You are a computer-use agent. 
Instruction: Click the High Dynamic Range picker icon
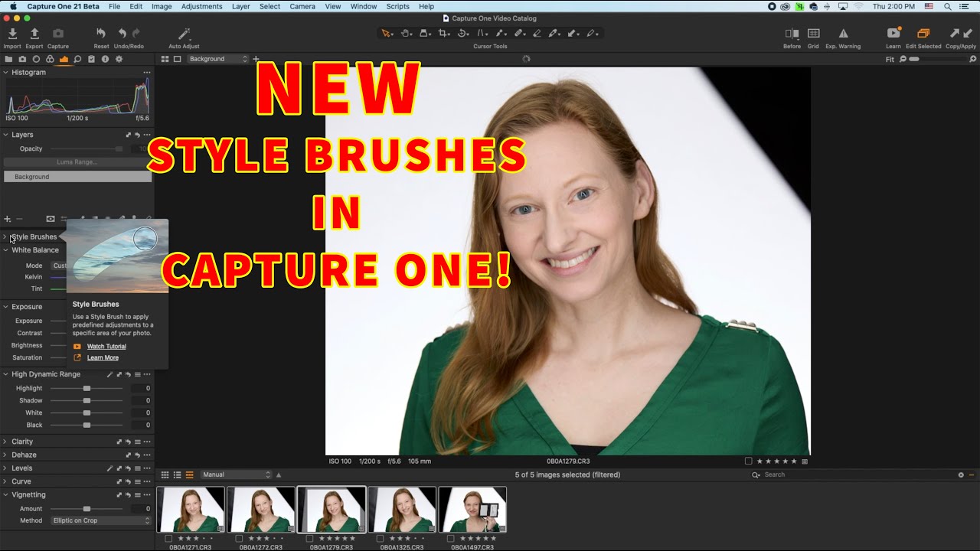point(109,374)
